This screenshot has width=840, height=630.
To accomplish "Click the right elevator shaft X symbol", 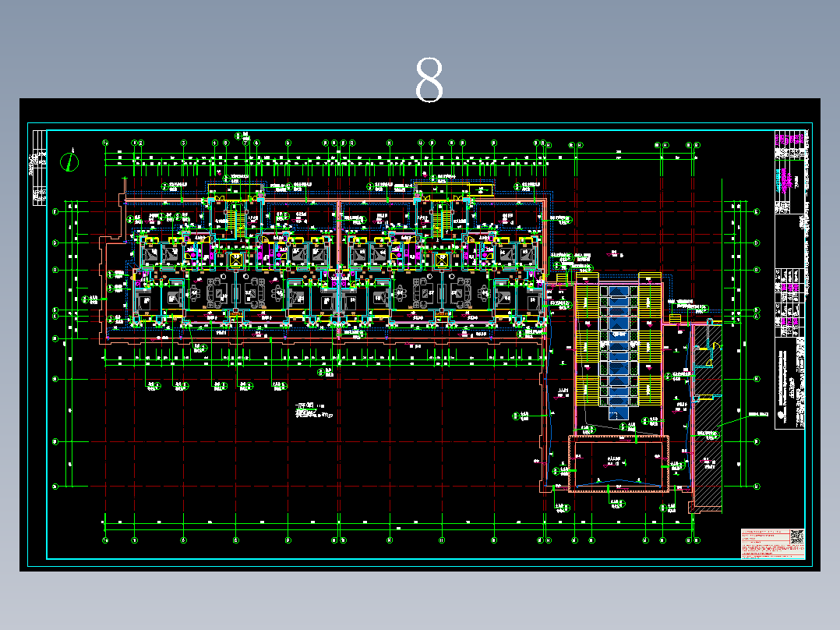I will click(x=441, y=260).
